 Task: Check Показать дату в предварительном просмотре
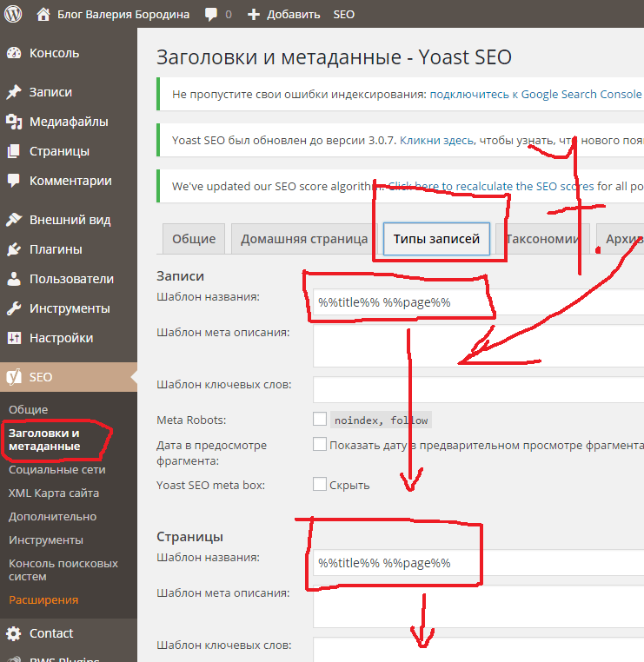320,444
